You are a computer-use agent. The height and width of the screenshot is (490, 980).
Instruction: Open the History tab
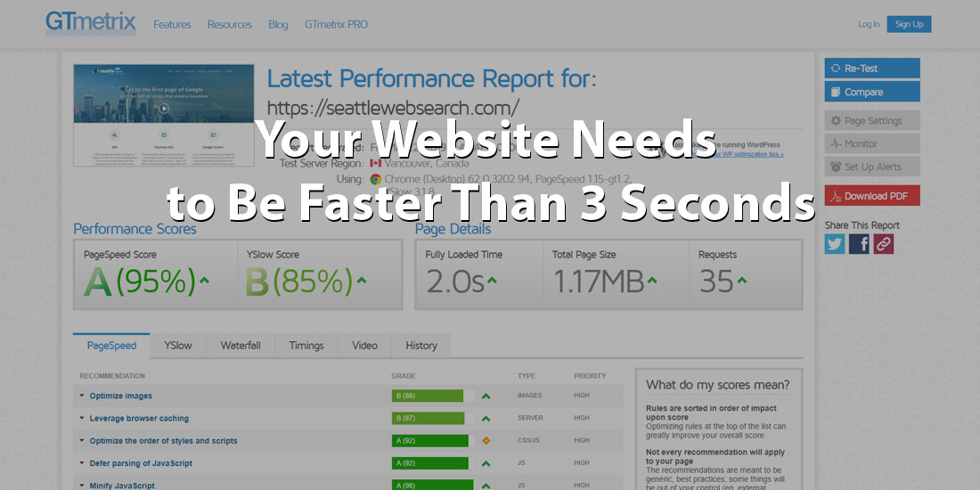pyautogui.click(x=421, y=345)
